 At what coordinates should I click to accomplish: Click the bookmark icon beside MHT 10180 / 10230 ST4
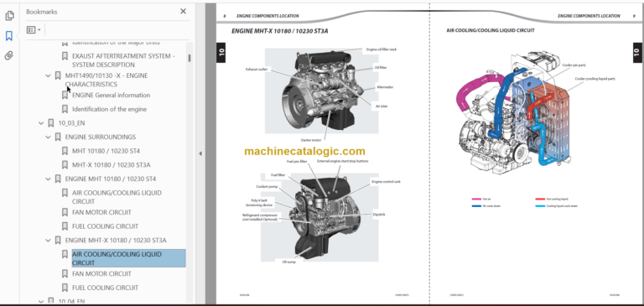[65, 151]
